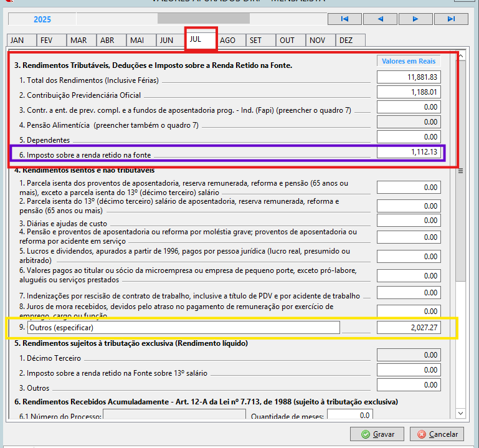Screen dimensions: 479x448
Task: Click the vertical scrollbar up arrow
Action: click(x=461, y=55)
